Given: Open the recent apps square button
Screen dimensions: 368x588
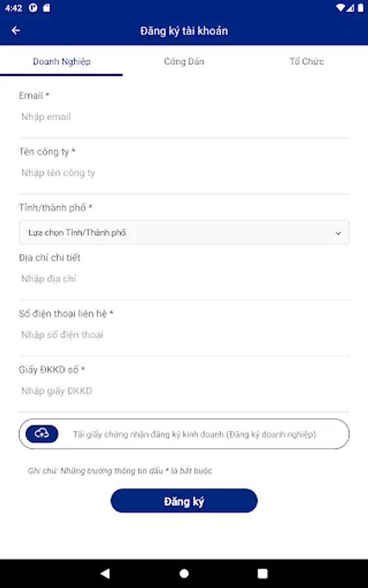Looking at the screenshot, I should pos(263,574).
